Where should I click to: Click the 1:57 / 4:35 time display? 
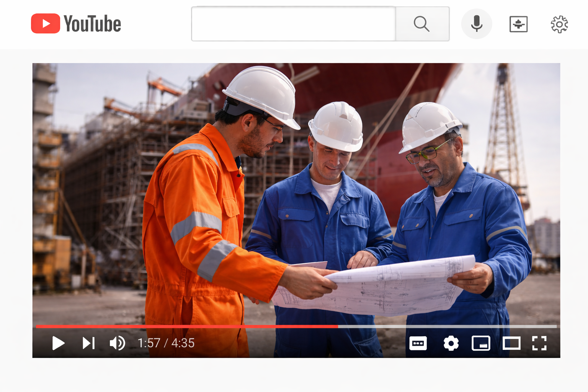[166, 343]
